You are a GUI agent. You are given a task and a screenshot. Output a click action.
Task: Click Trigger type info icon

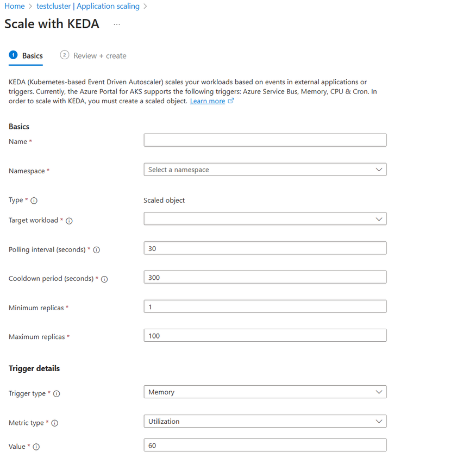(x=57, y=394)
